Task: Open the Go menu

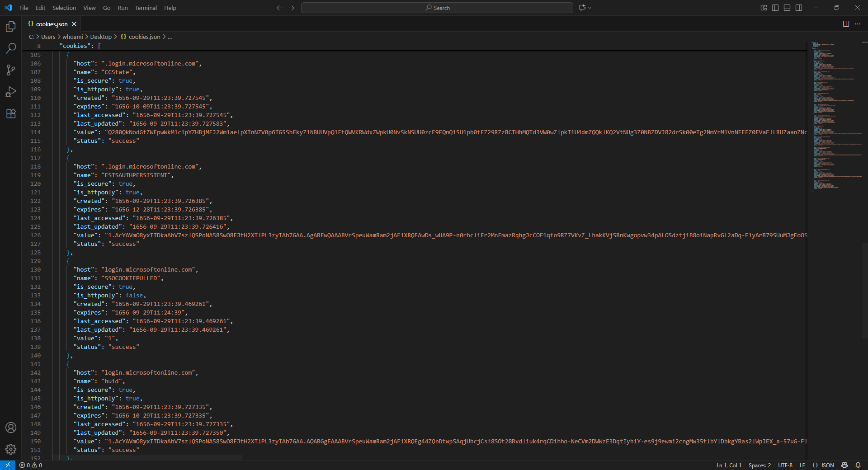Action: (107, 8)
